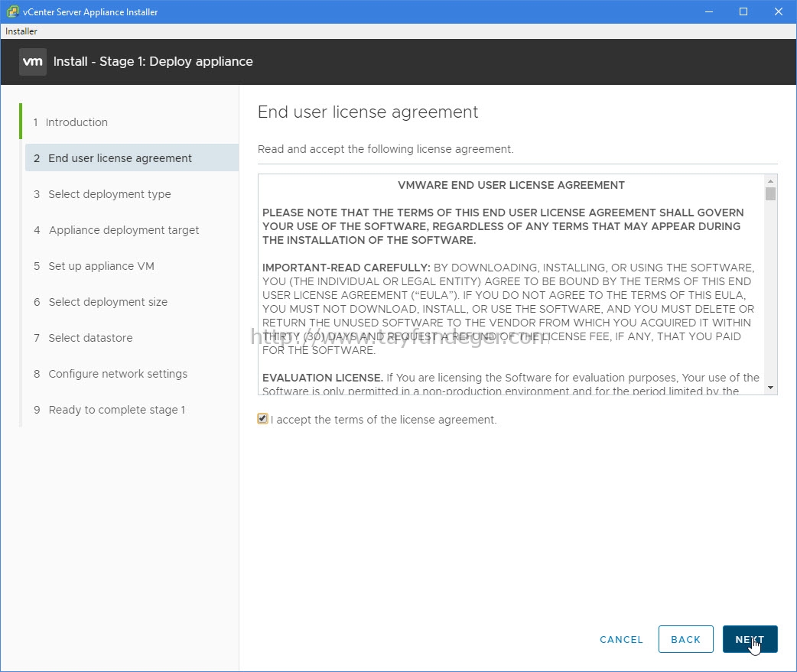797x672 pixels.
Task: Click 'I accept the terms of the license agreement' label
Action: tap(384, 420)
